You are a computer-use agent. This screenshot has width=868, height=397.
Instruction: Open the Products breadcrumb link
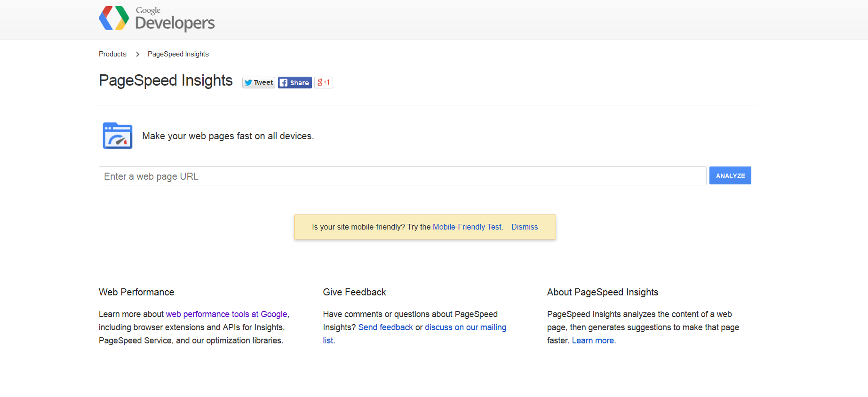pyautogui.click(x=112, y=54)
